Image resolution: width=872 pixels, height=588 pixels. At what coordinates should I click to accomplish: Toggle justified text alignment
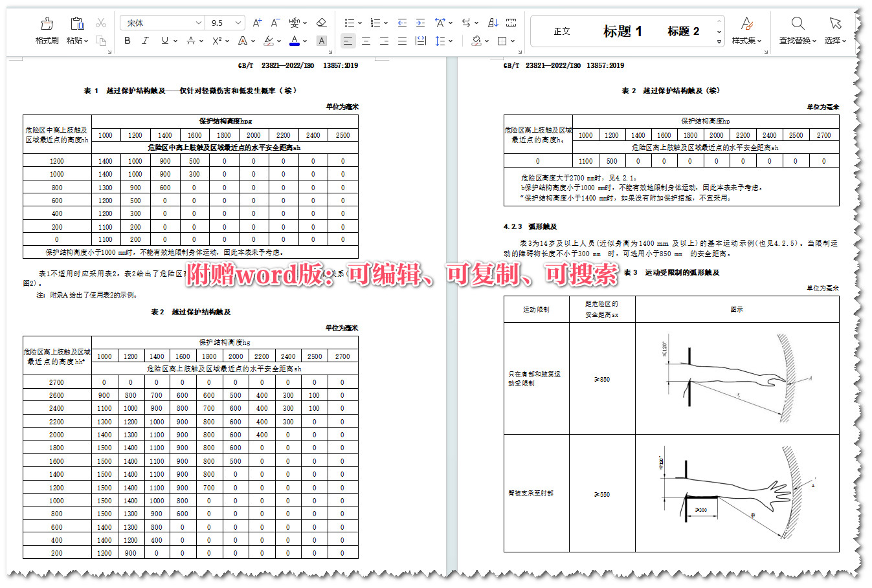[402, 41]
